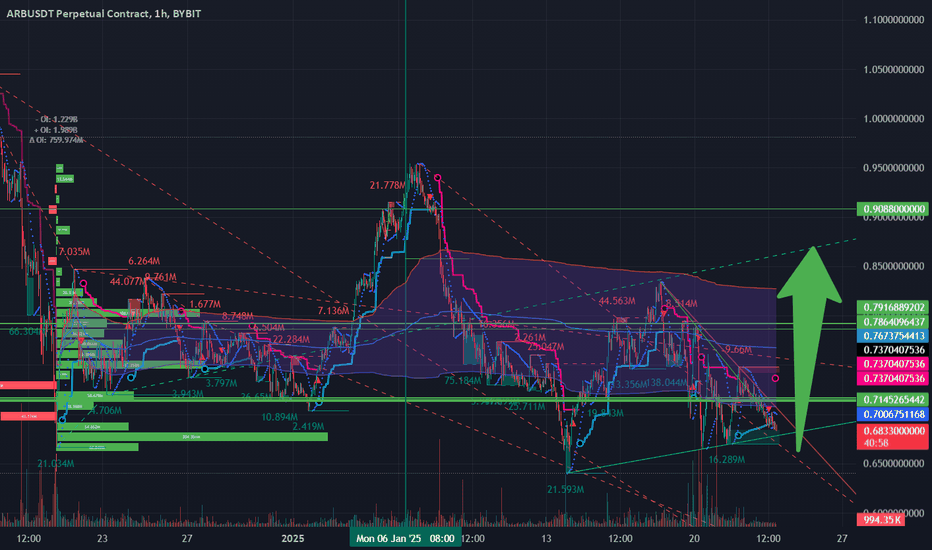Click the 22.284M volume label
This screenshot has width=932, height=550.
[x=291, y=340]
